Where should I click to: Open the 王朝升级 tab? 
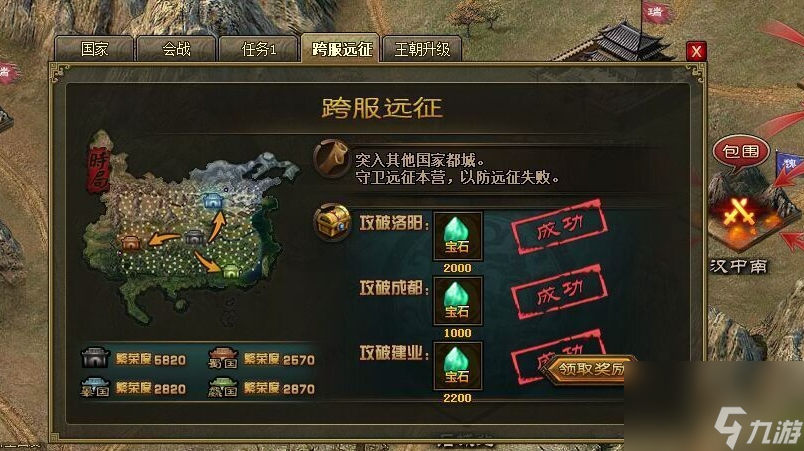[422, 49]
